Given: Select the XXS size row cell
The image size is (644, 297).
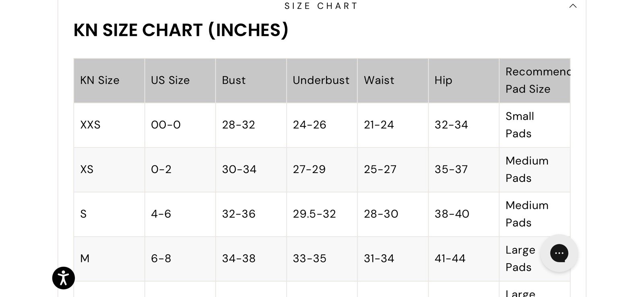Looking at the screenshot, I should click(x=109, y=125).
